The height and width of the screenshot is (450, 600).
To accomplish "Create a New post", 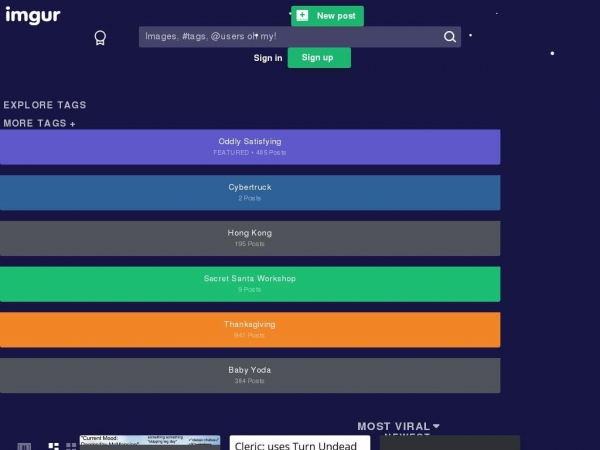I will click(x=327, y=16).
